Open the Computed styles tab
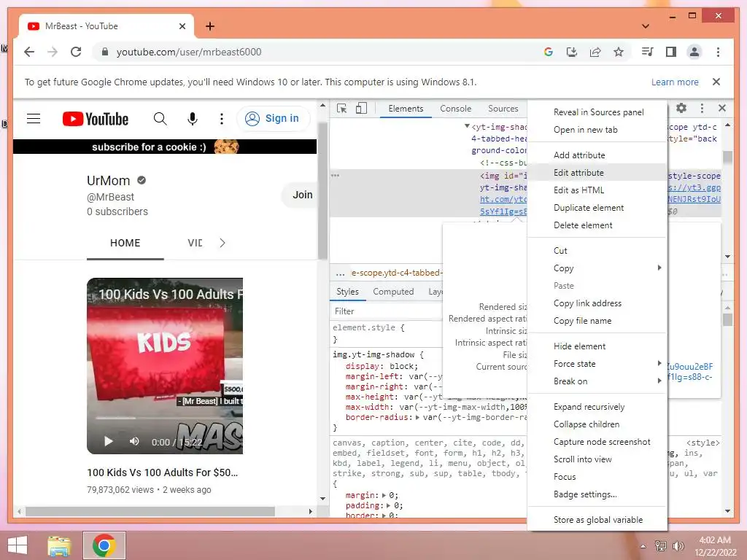 [393, 292]
